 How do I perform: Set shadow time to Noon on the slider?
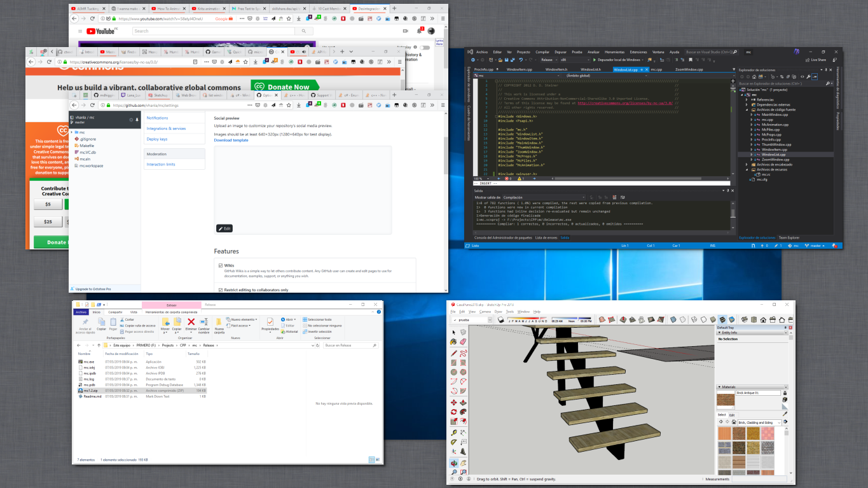tap(570, 320)
